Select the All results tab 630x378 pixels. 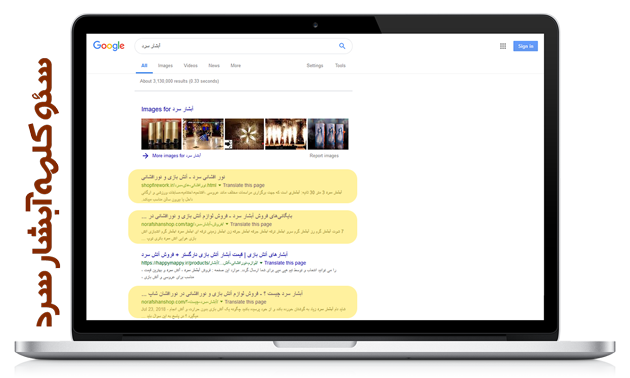(x=144, y=65)
